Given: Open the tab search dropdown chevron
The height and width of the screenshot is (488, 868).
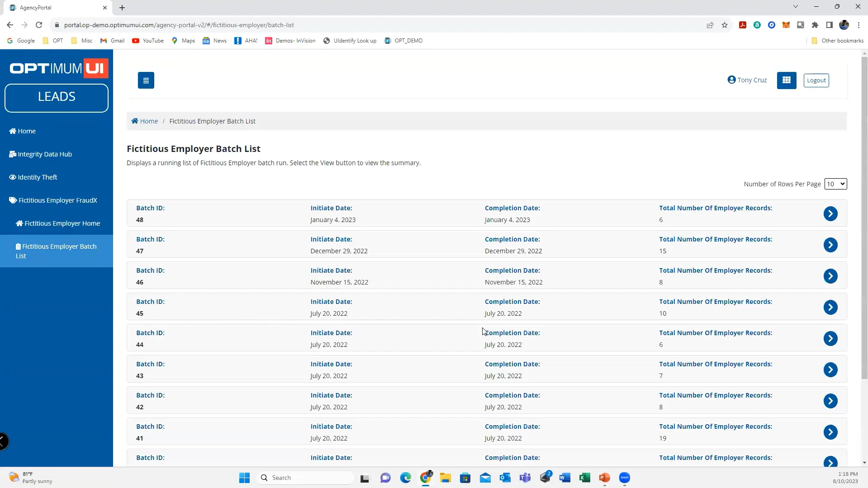Looking at the screenshot, I should coord(796,6).
